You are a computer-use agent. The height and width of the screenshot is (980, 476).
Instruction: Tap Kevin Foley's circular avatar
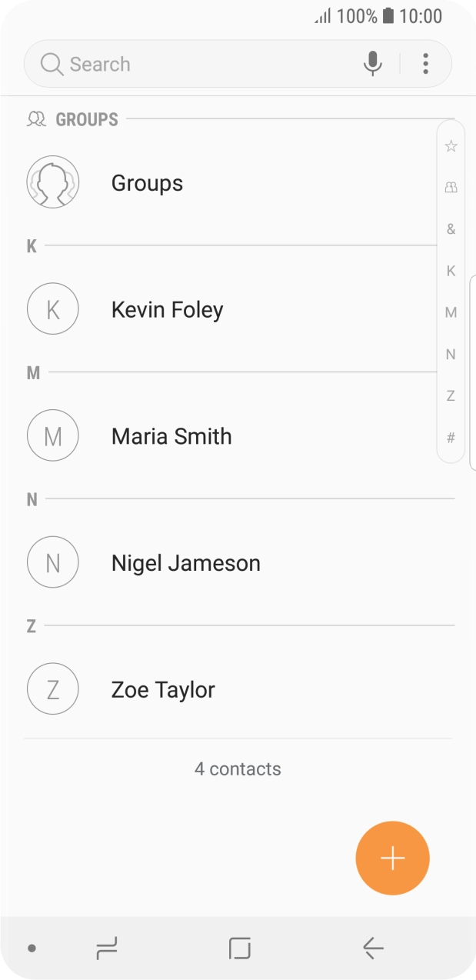click(x=52, y=308)
